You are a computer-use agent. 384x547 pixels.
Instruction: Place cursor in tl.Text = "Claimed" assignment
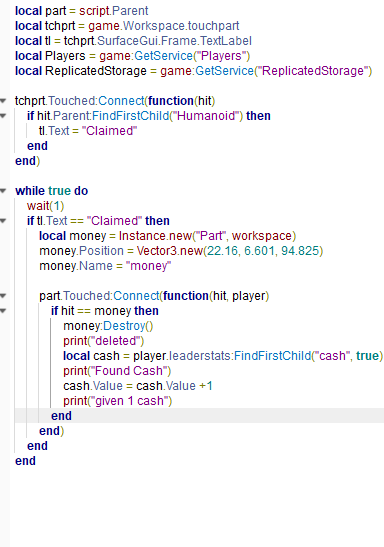point(88,131)
